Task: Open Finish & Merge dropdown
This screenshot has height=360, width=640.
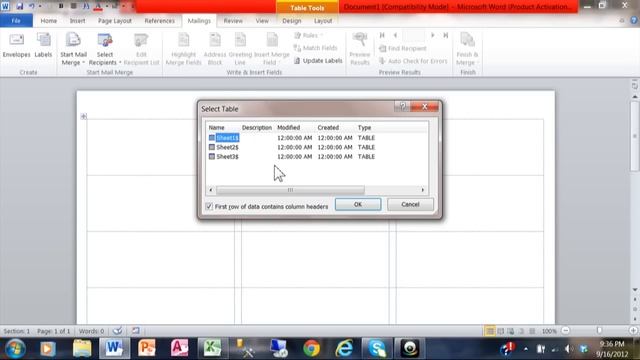Action: pyautogui.click(x=467, y=49)
